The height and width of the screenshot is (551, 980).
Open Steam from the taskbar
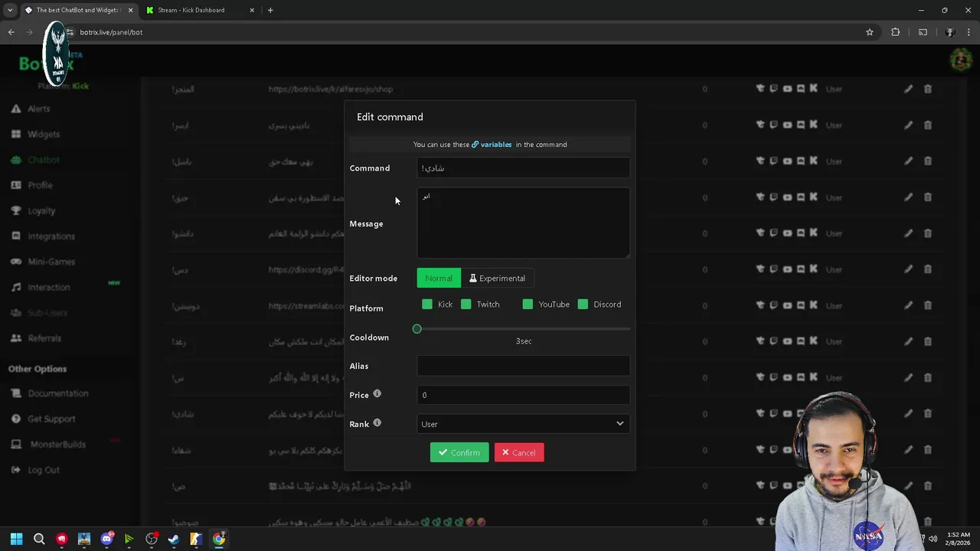[174, 539]
